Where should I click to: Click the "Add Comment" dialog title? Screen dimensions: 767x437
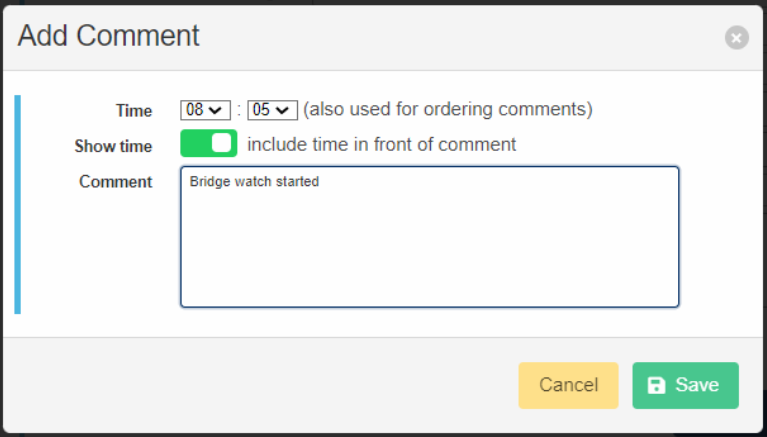[x=108, y=35]
